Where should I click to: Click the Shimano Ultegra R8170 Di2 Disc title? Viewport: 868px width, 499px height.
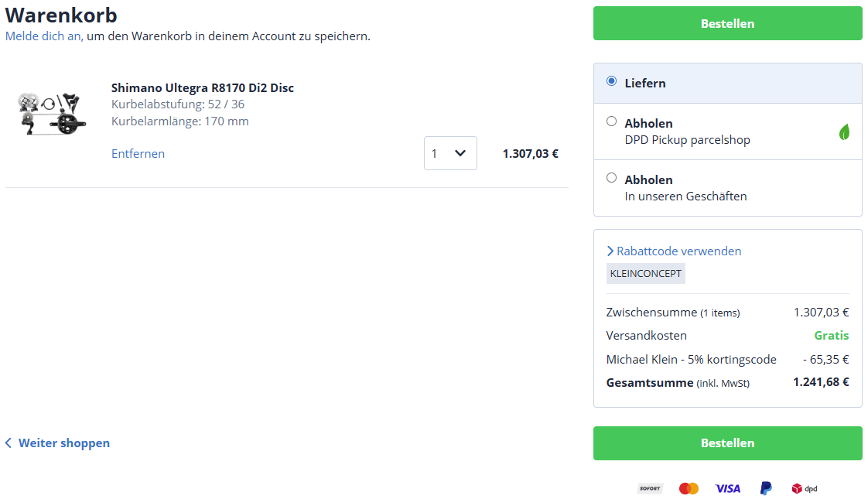pos(203,87)
